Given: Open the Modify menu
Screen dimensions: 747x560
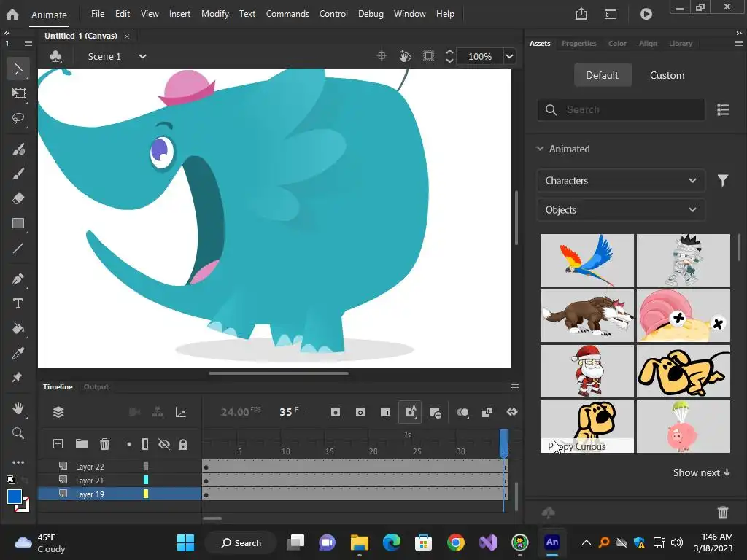Looking at the screenshot, I should click(x=214, y=14).
